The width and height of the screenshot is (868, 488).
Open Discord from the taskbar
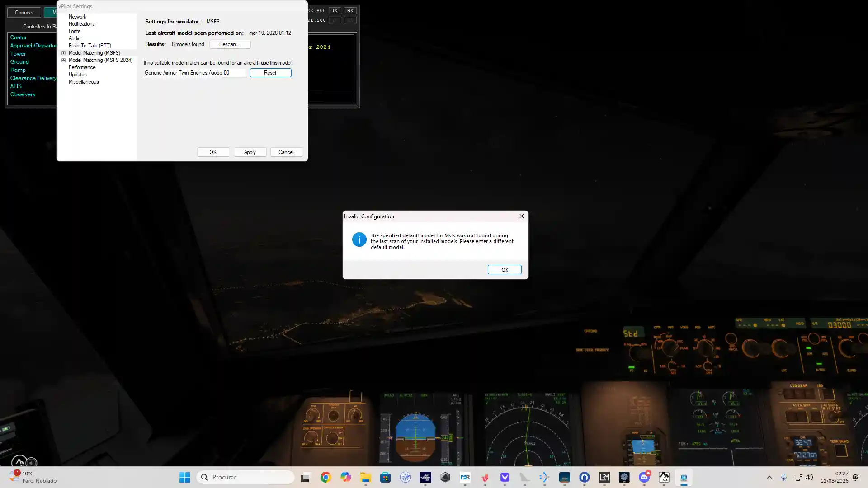[644, 477]
